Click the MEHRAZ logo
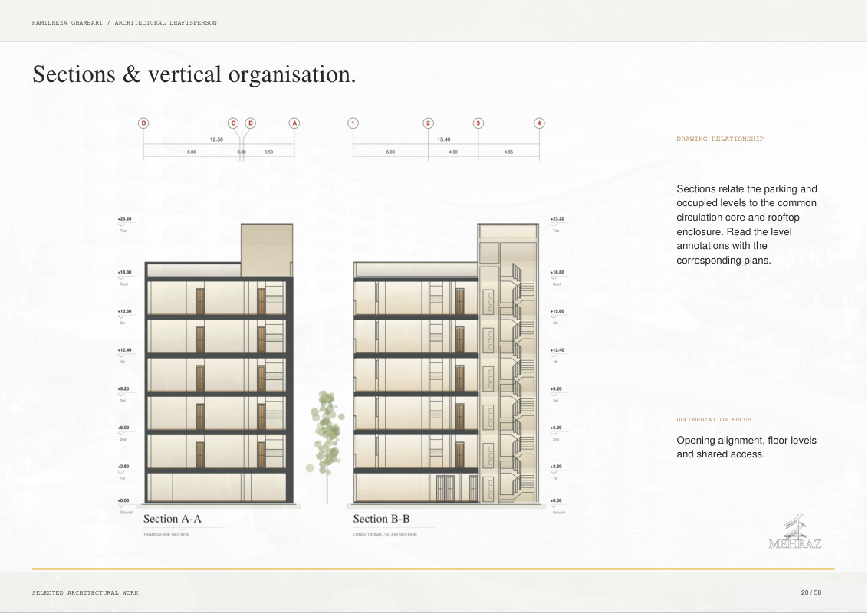868x613 pixels. pos(795,532)
